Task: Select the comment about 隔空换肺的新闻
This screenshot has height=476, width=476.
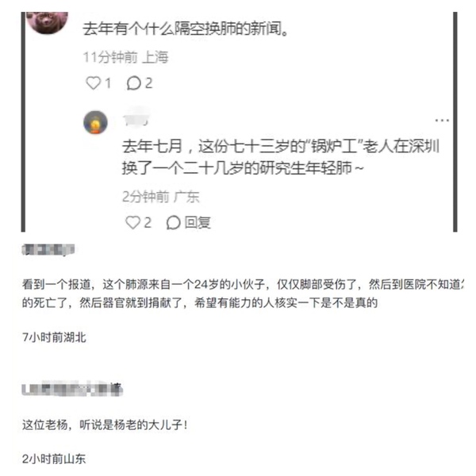Action: click(x=186, y=29)
